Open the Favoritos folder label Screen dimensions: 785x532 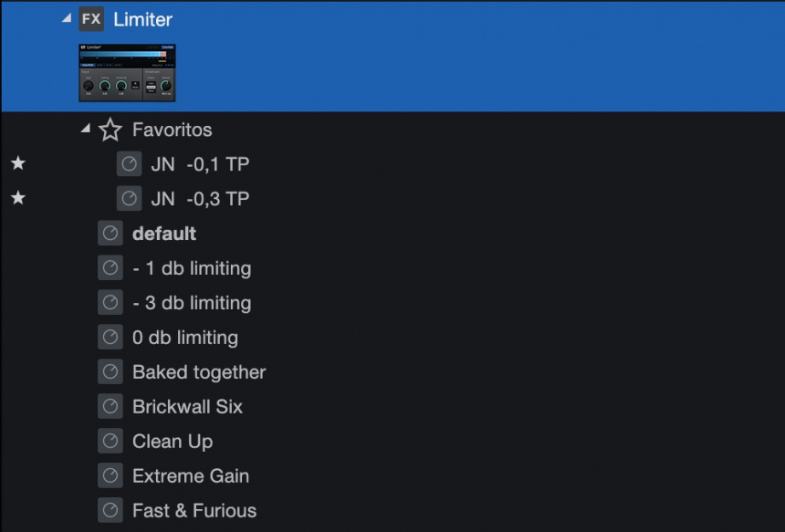pos(172,130)
